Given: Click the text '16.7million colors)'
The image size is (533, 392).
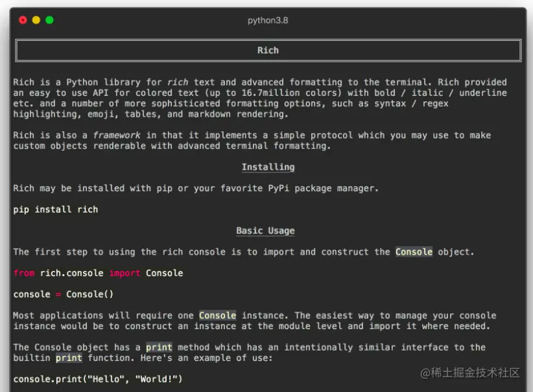Looking at the screenshot, I should [x=292, y=93].
